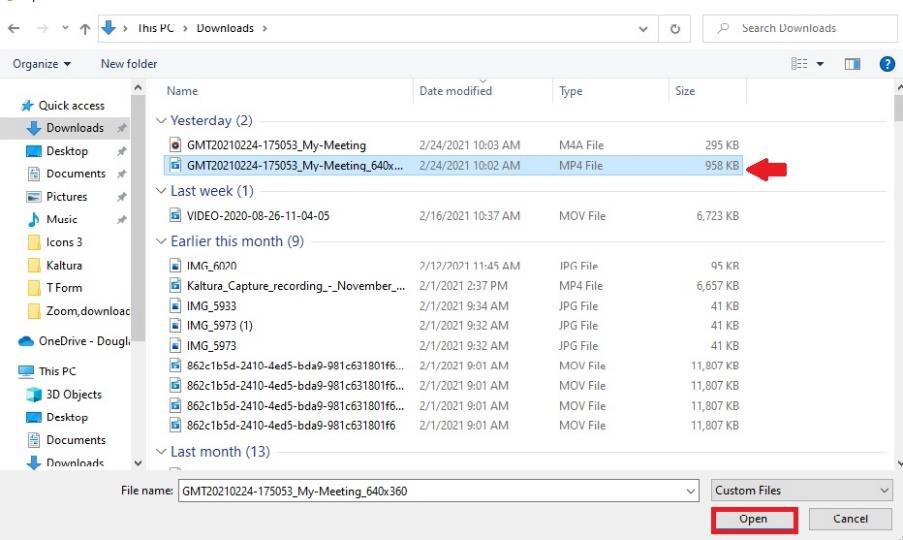Click the Cancel button
This screenshot has height=540, width=903.
click(x=850, y=519)
